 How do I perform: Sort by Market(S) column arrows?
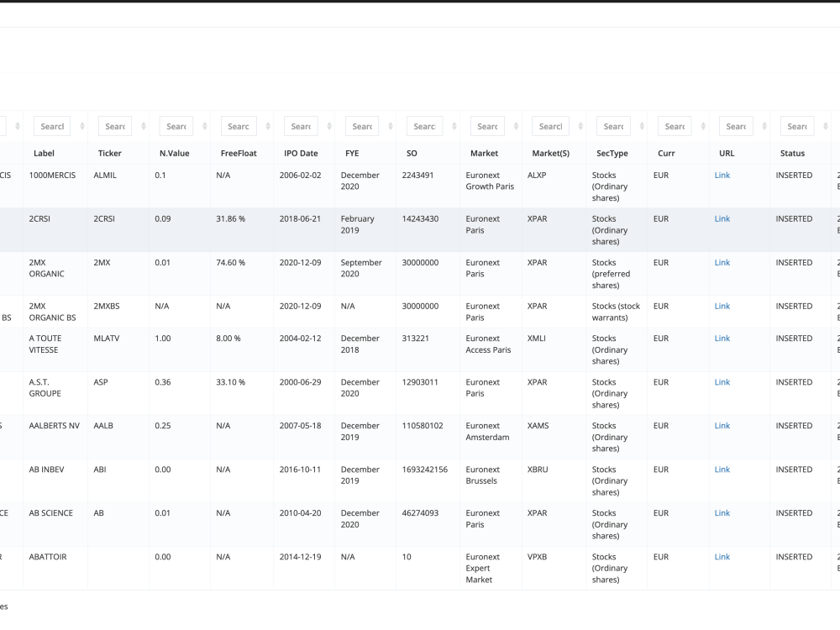580,127
